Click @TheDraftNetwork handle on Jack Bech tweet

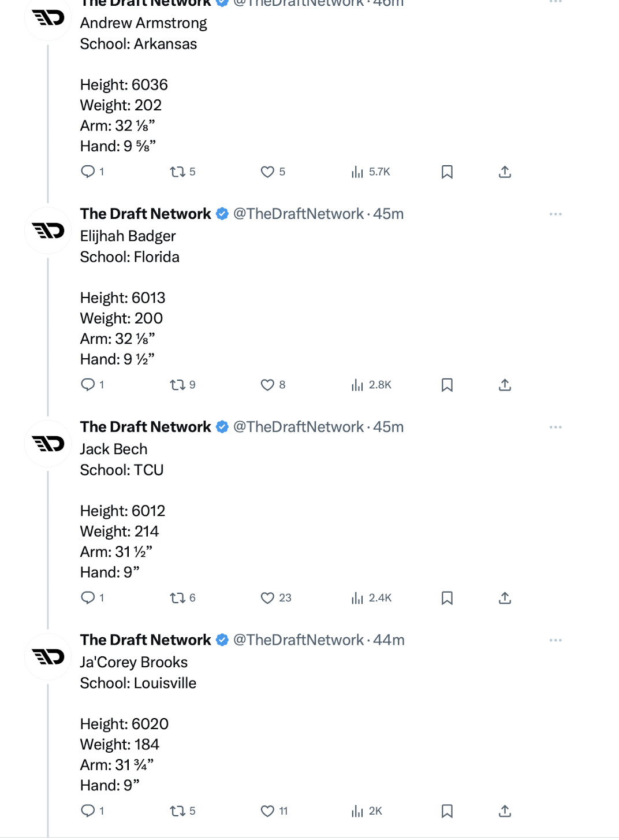[x=298, y=427]
